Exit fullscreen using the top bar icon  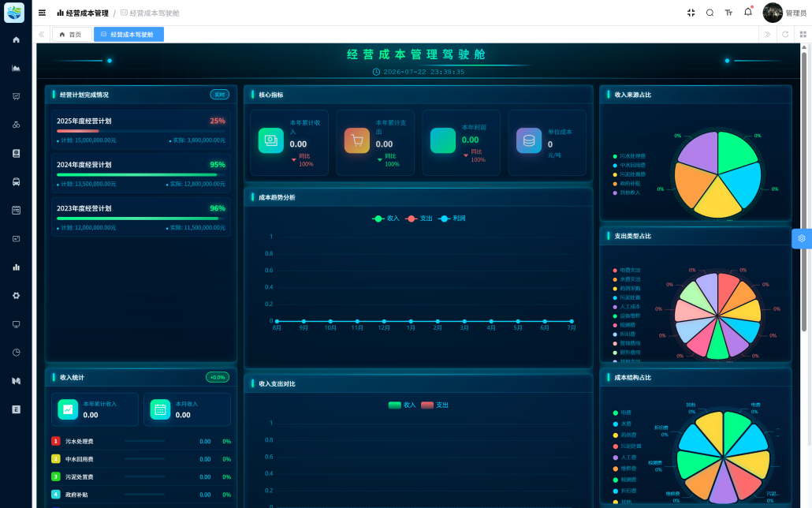tap(691, 13)
